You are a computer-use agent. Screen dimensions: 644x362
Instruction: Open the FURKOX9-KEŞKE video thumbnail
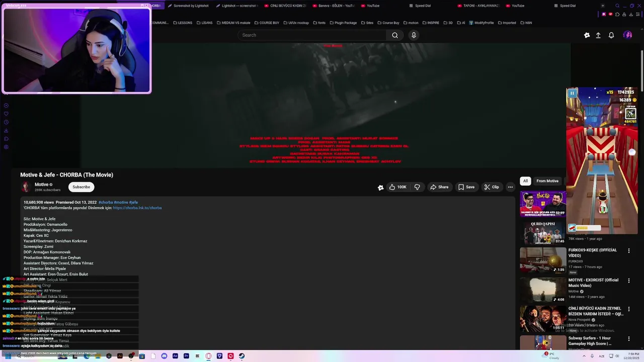coord(543,260)
